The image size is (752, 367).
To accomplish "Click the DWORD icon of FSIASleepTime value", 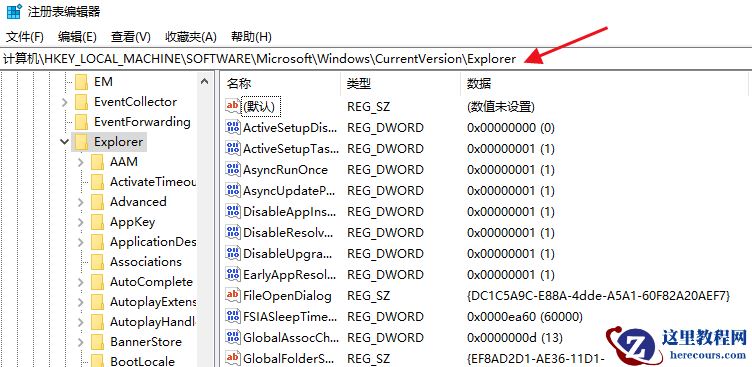I will point(233,317).
